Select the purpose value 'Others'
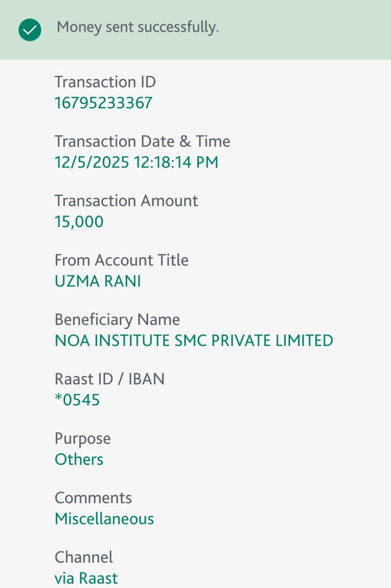This screenshot has height=588, width=391. coord(79,459)
